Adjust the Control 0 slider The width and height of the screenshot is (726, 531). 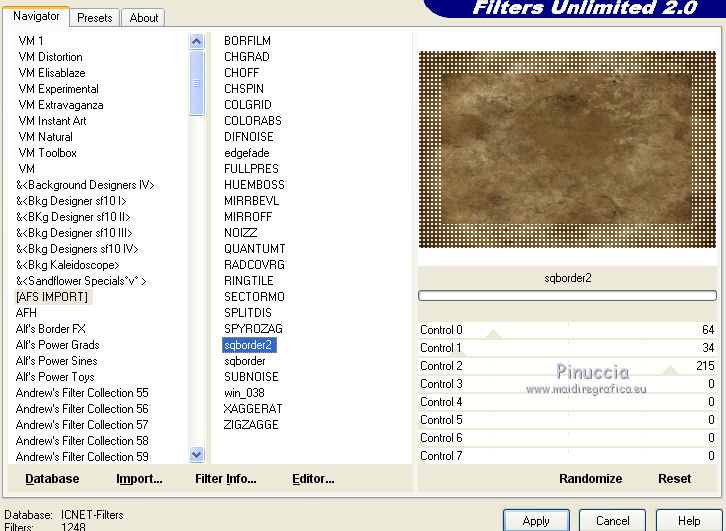pos(567,330)
